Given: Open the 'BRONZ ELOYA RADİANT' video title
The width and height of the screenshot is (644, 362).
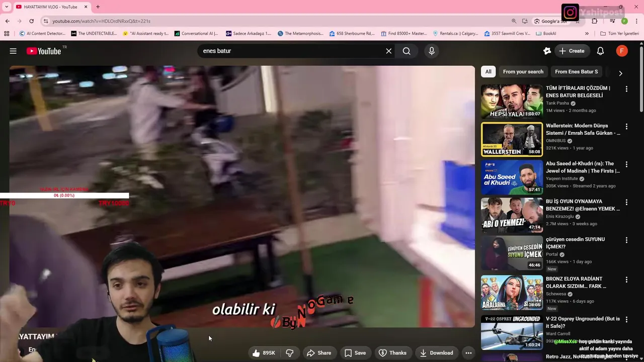Looking at the screenshot, I should coord(576,283).
